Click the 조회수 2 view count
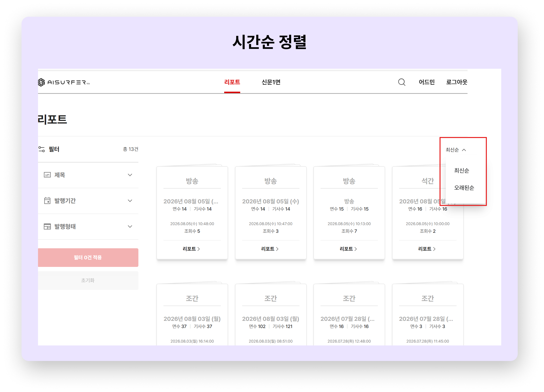Image resolution: width=544 pixels, height=392 pixels. point(428,231)
